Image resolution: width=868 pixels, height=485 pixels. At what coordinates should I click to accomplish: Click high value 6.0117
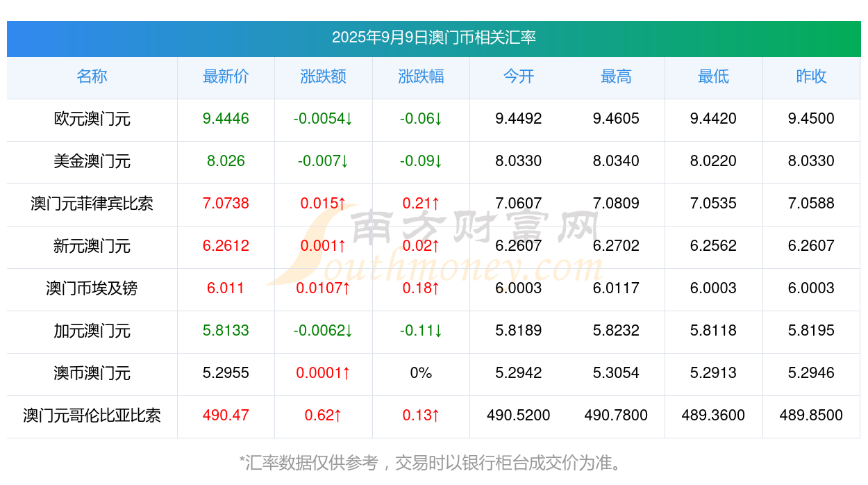[x=616, y=288]
